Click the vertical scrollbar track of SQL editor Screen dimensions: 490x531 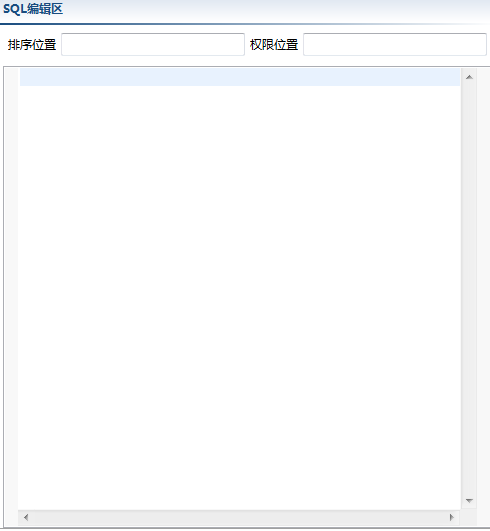point(469,289)
